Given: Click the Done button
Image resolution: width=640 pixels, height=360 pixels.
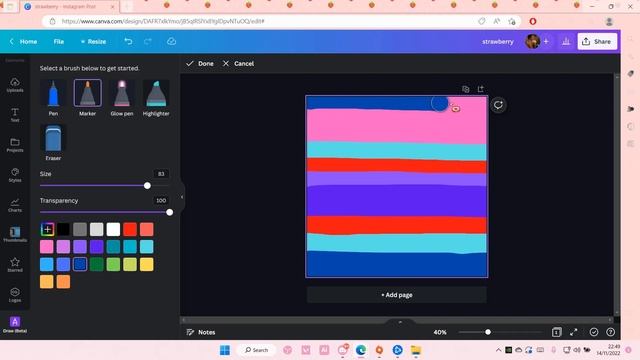Looking at the screenshot, I should pos(200,63).
